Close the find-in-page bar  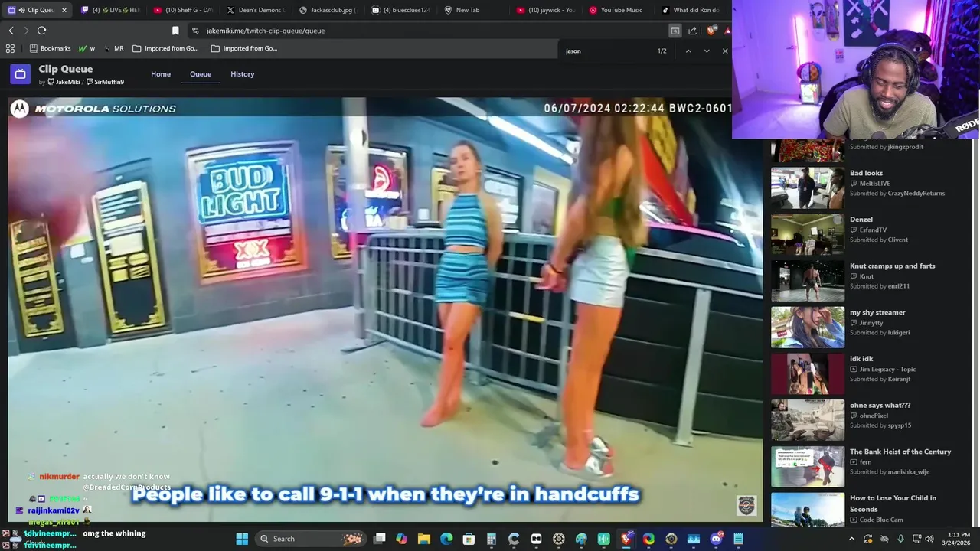tap(725, 51)
